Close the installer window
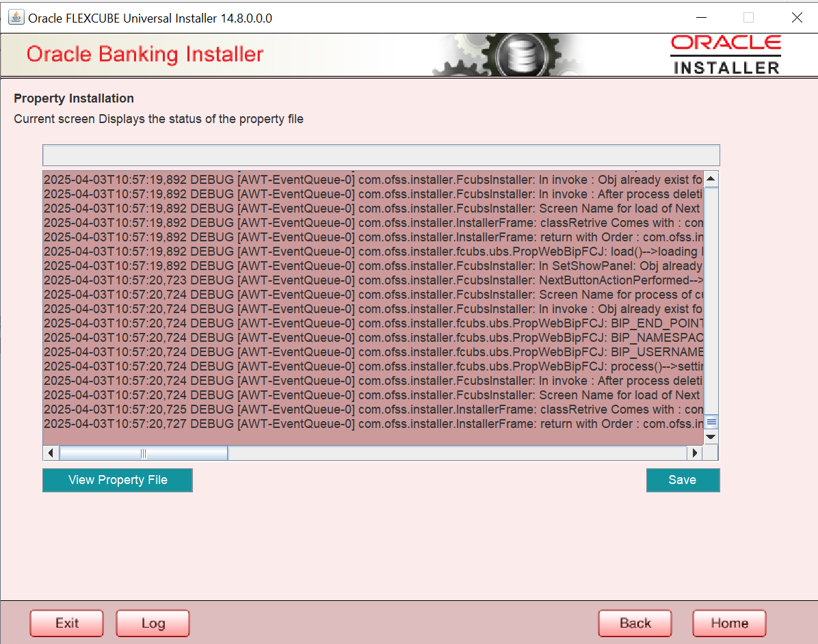The height and width of the screenshot is (644, 818). coord(797,18)
